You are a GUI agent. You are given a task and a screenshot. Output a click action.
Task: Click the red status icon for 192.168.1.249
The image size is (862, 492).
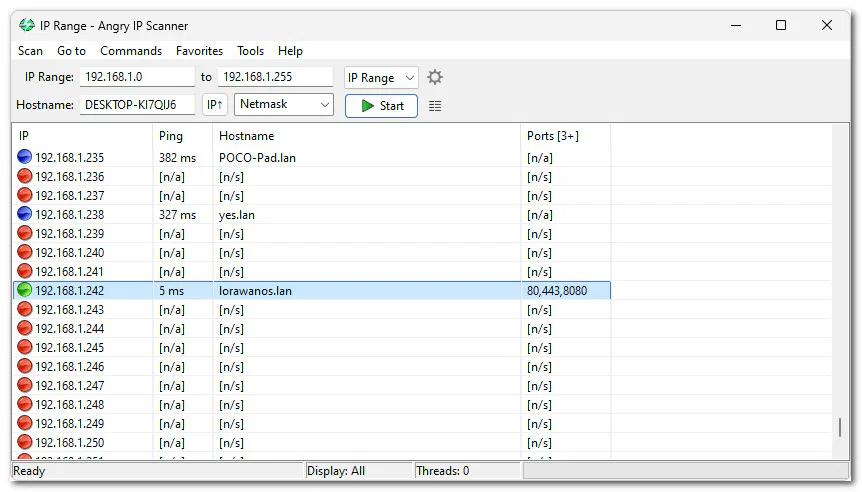coord(24,423)
